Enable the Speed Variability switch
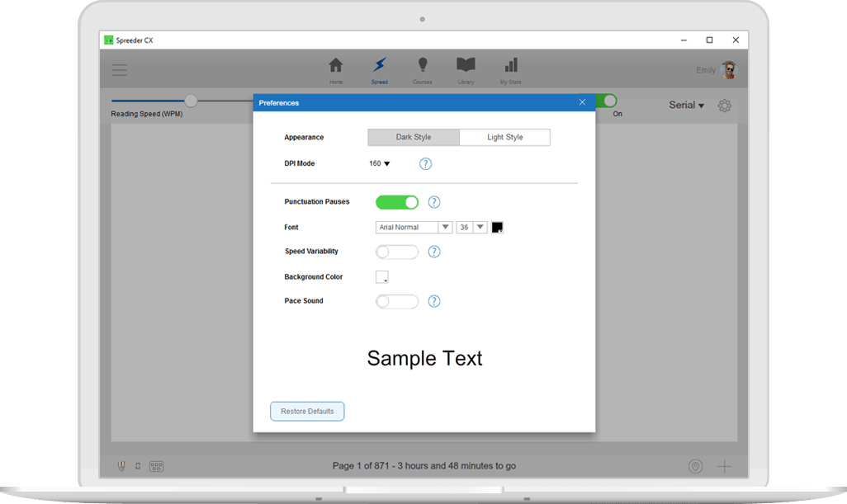The width and height of the screenshot is (847, 504). tap(397, 252)
